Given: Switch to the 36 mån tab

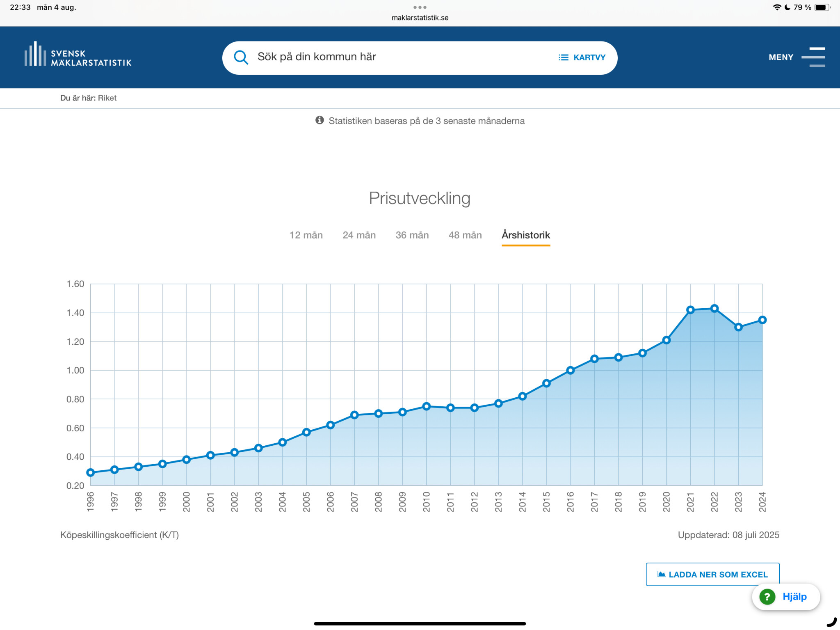Looking at the screenshot, I should click(x=412, y=235).
